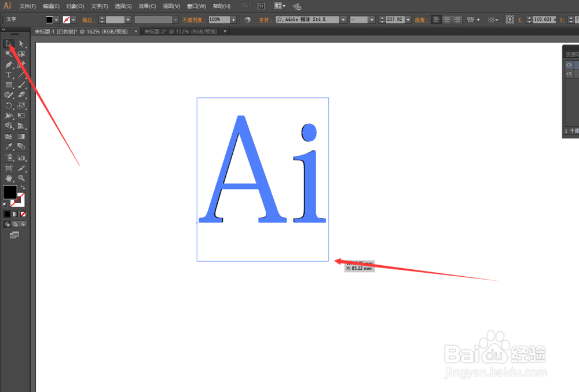Select the Zoom tool
Screen dimensions: 579x392
point(21,178)
